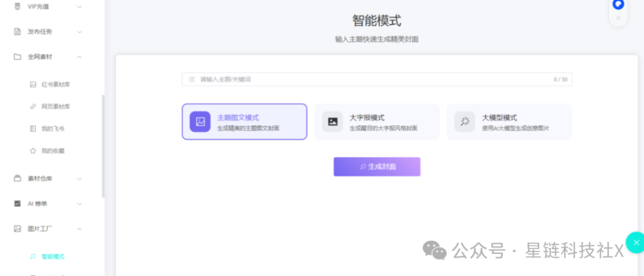
Task: Collapse the 全网素材 menu chevron
Action: coord(80,57)
